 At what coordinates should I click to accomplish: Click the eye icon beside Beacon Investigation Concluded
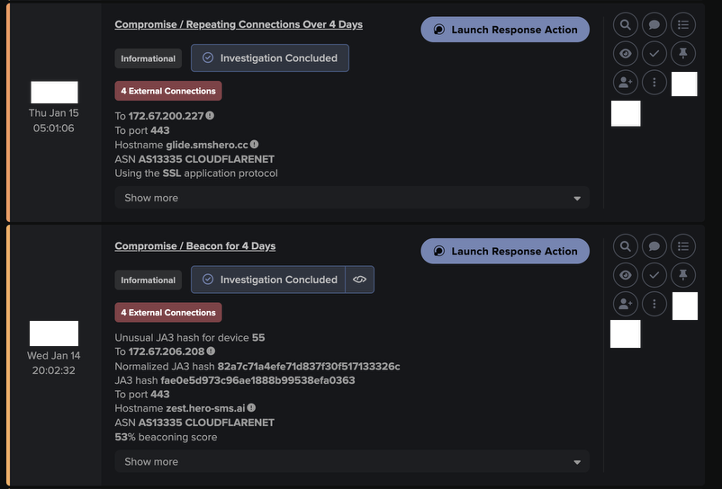click(360, 279)
